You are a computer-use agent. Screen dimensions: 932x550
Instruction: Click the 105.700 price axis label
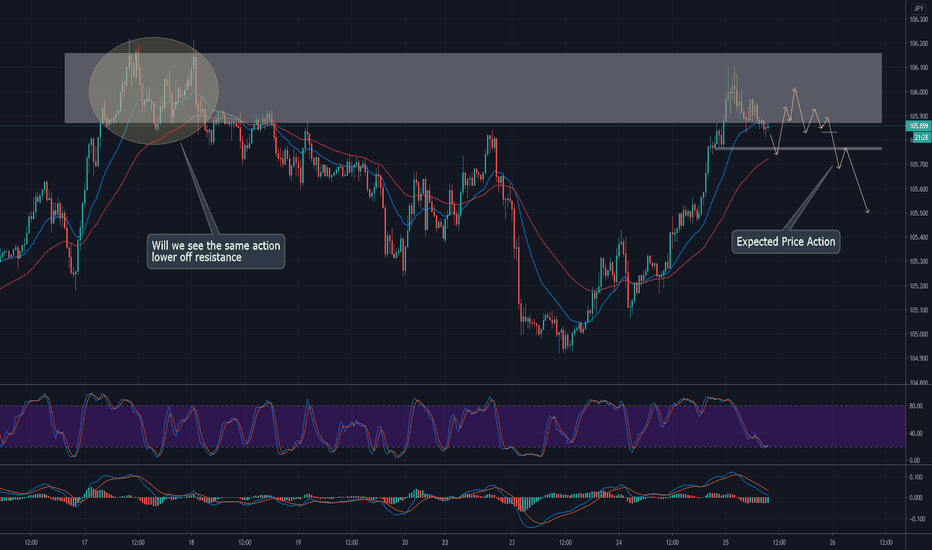pos(918,165)
